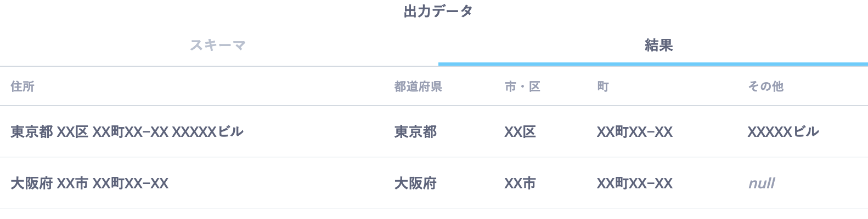Click the 町 column header
The image size is (868, 219).
[603, 87]
